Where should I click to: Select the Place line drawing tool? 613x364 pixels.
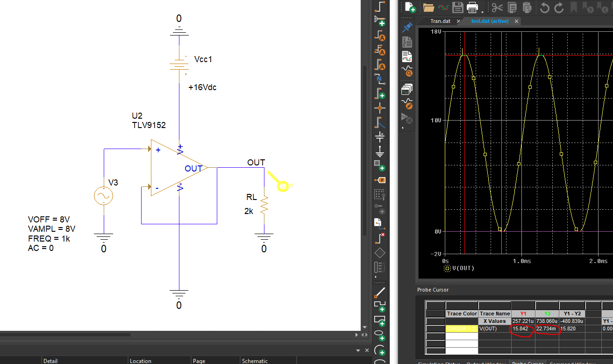(x=380, y=293)
